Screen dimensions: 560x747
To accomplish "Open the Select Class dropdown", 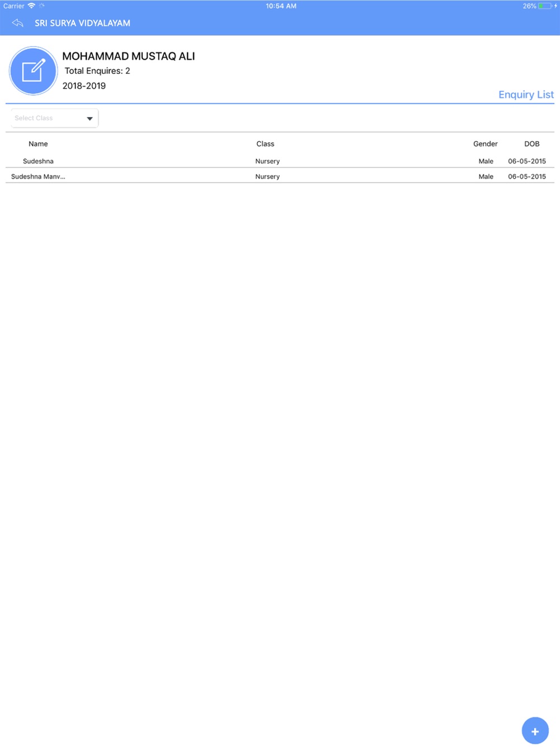I will tap(54, 118).
